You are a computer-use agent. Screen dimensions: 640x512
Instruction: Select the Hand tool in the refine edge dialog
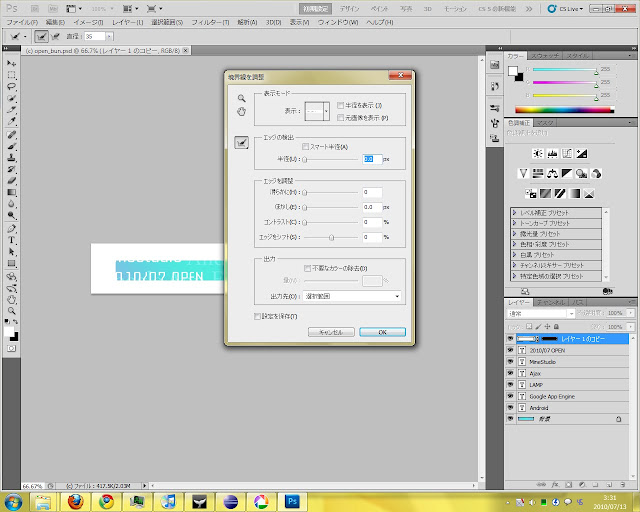pyautogui.click(x=242, y=111)
